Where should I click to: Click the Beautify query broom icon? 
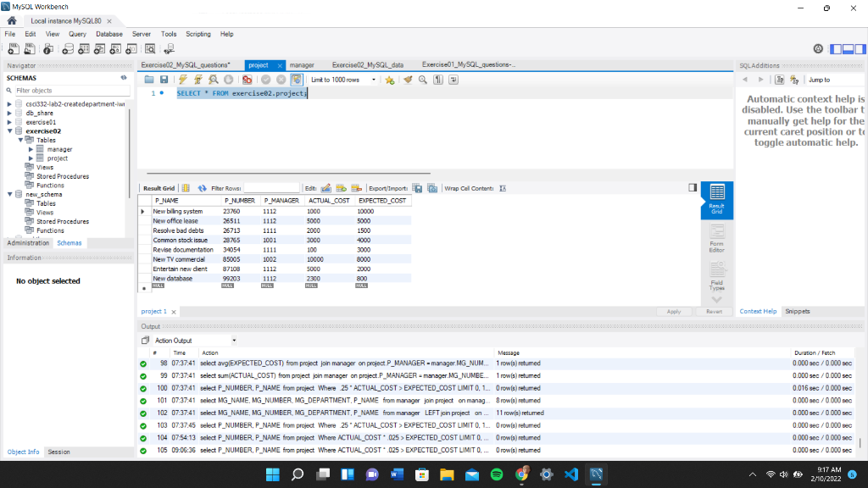pyautogui.click(x=408, y=80)
